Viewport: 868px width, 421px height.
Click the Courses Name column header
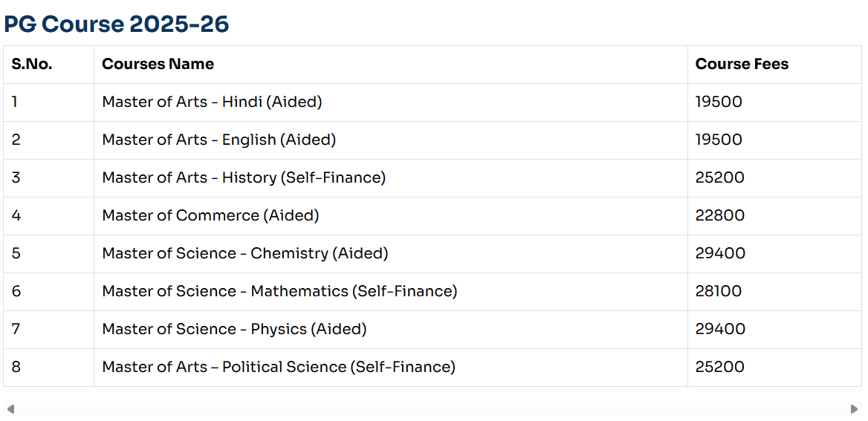[x=158, y=65]
